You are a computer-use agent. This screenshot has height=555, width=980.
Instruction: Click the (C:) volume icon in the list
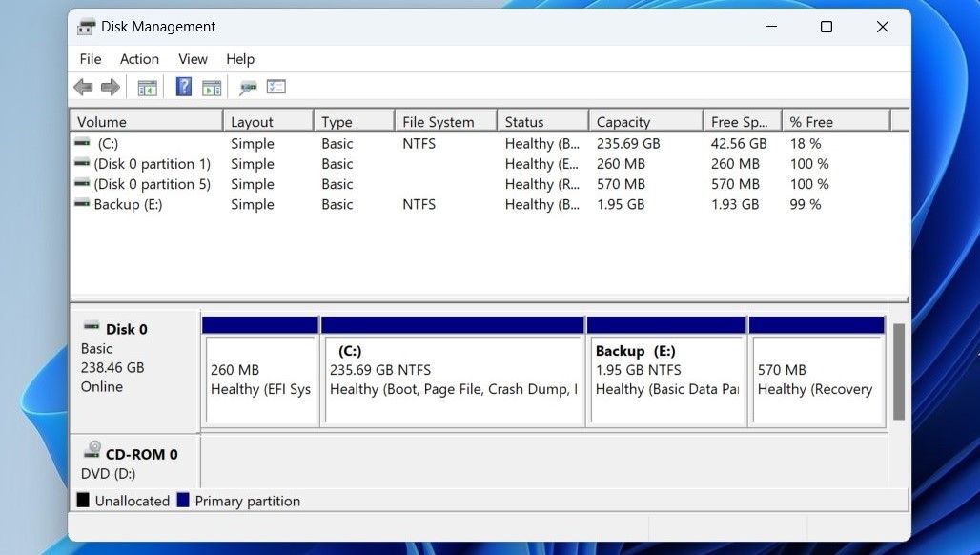click(x=82, y=143)
